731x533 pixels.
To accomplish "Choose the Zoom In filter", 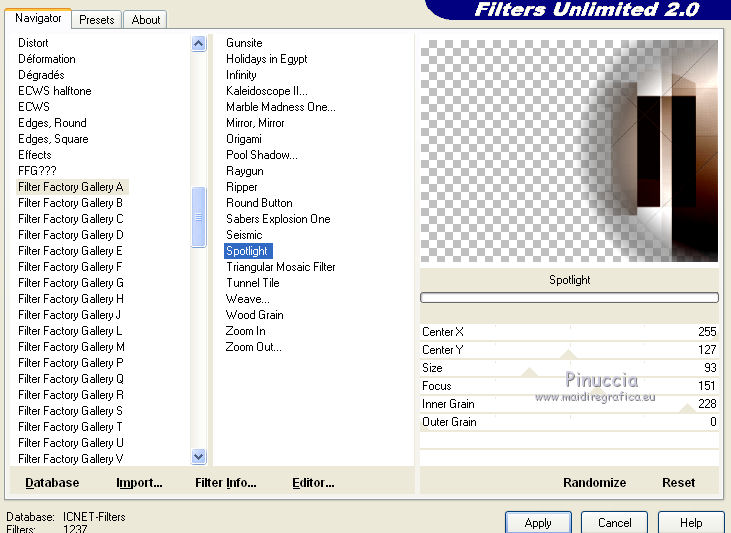I will [245, 331].
